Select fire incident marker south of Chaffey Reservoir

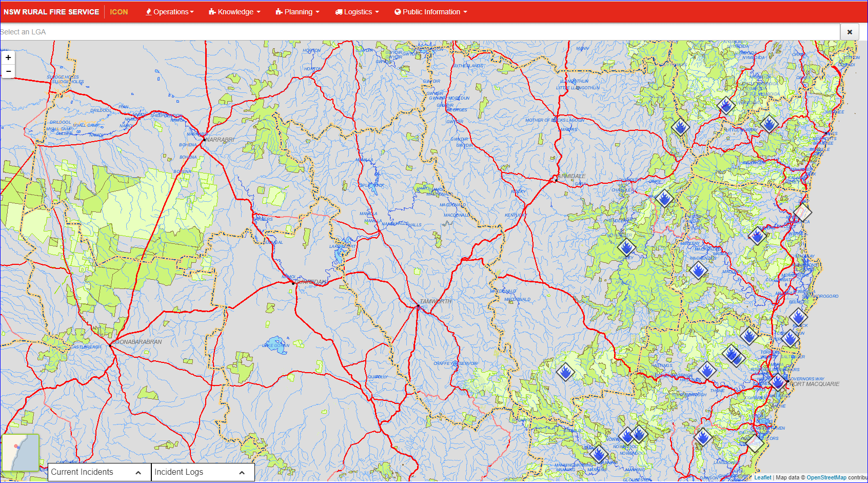pos(565,372)
